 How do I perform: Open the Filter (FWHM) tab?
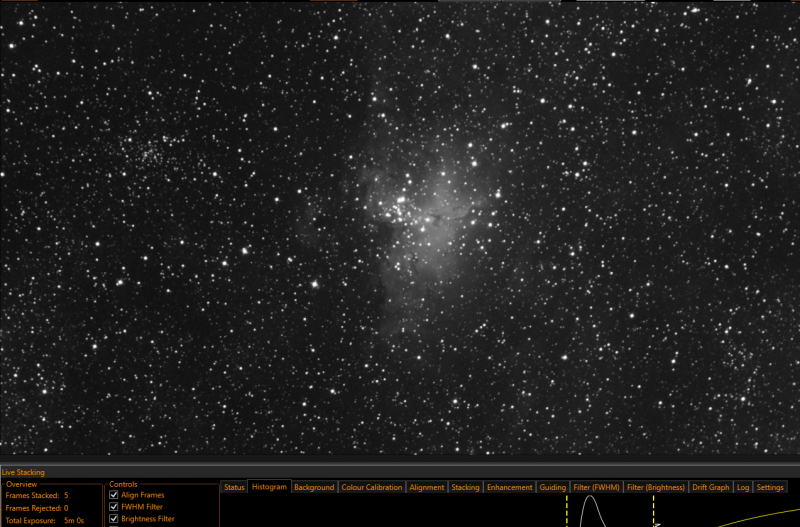(x=596, y=487)
